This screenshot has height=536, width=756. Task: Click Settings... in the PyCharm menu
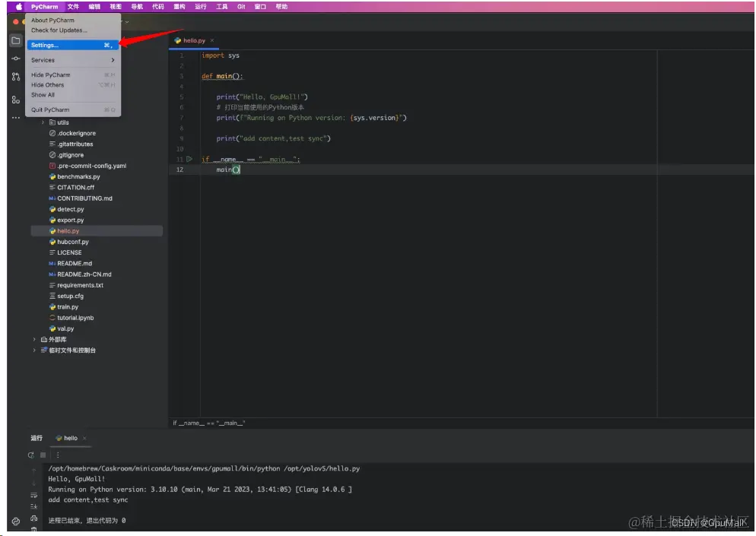tap(73, 45)
